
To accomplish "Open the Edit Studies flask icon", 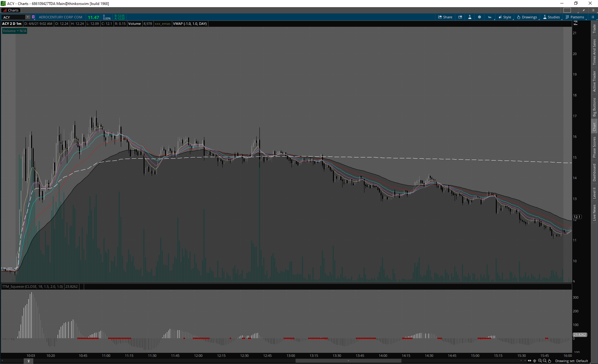I will coord(470,17).
